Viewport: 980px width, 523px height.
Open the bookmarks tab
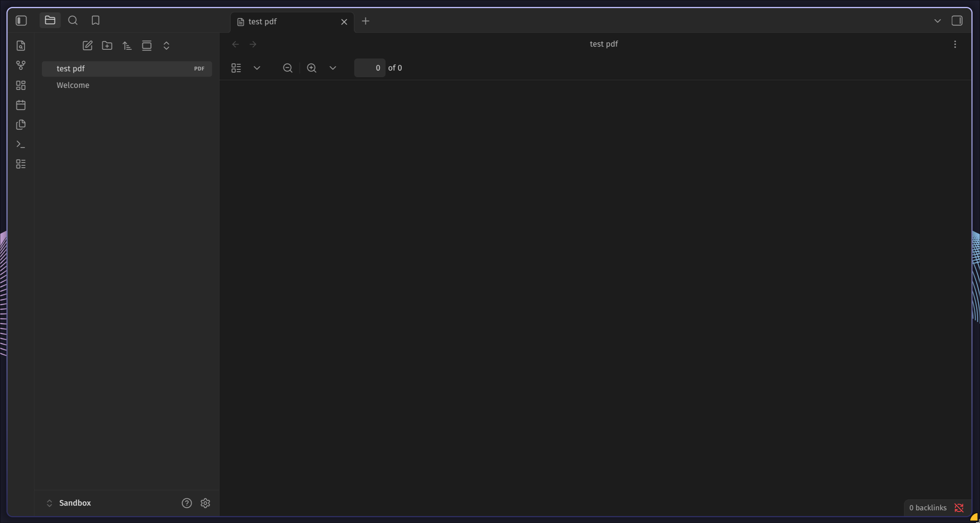96,20
